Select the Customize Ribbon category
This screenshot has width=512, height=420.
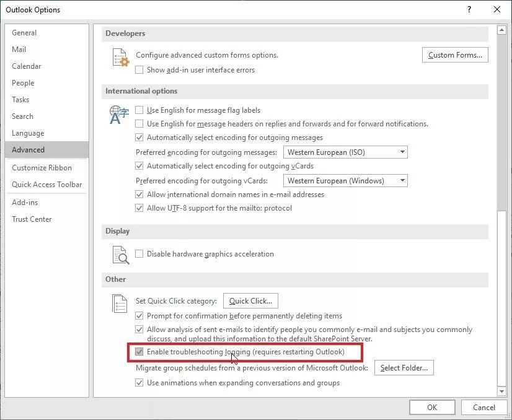pos(40,167)
